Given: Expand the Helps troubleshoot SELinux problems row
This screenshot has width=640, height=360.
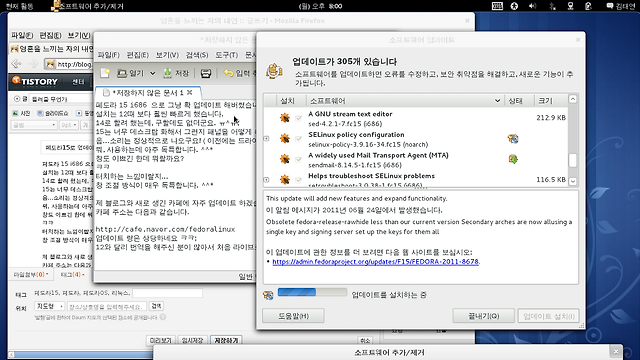Looking at the screenshot, I should (x=267, y=180).
